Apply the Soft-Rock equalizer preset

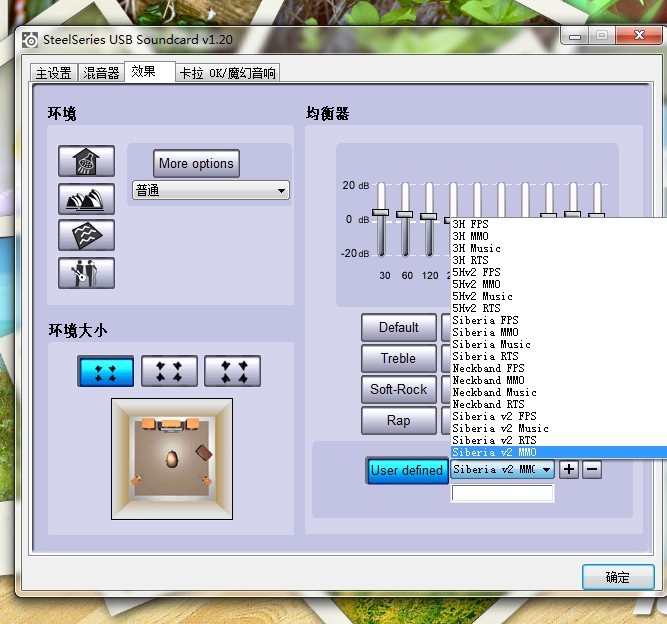pyautogui.click(x=399, y=389)
